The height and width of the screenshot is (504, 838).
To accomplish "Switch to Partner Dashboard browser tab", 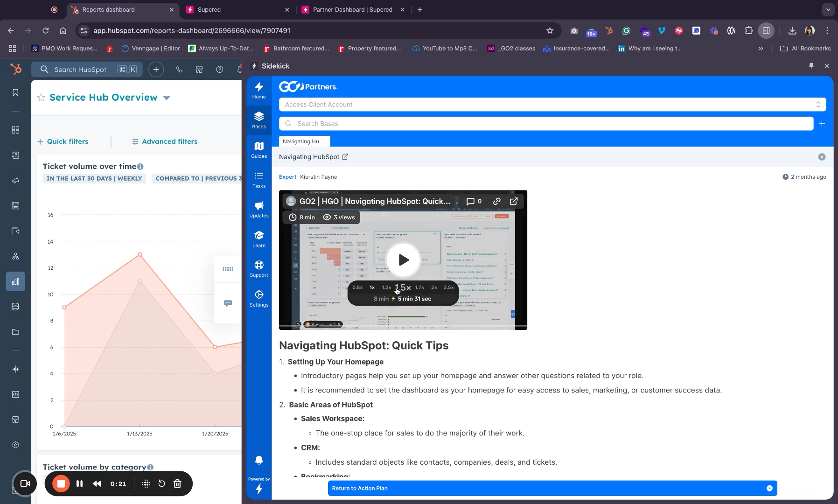I will pos(353,10).
